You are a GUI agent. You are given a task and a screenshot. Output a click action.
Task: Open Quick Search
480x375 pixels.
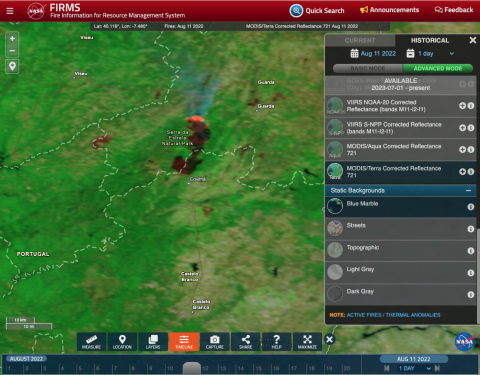click(317, 11)
